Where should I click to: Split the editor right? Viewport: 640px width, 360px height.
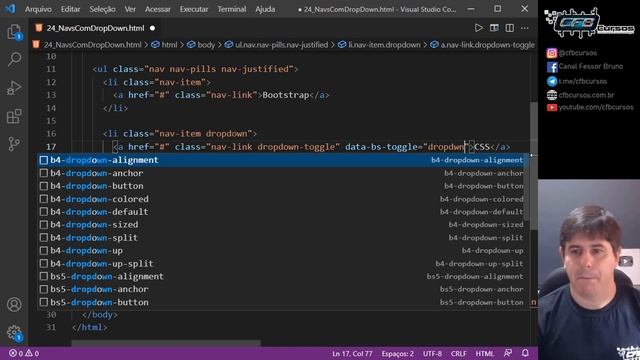coord(510,28)
